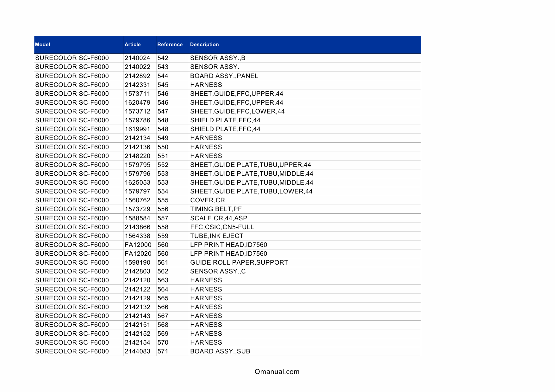Select article number 1573711
This screenshot has width=555, height=392.
[137, 94]
